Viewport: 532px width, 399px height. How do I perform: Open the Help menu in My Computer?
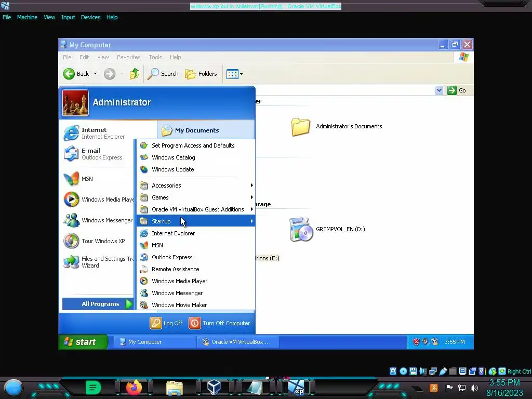176,57
